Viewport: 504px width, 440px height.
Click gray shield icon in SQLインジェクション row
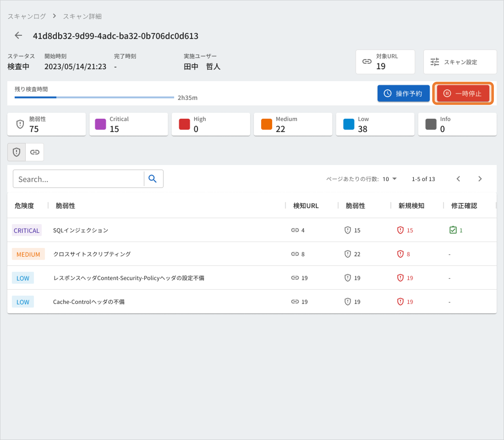(x=348, y=230)
